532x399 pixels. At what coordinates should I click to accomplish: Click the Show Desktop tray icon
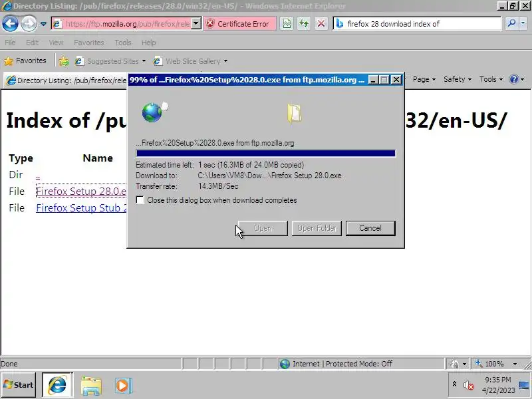(524, 385)
